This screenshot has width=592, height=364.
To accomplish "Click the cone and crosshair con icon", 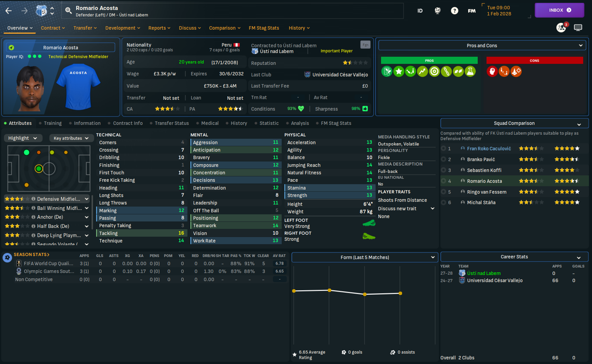I will click(516, 72).
